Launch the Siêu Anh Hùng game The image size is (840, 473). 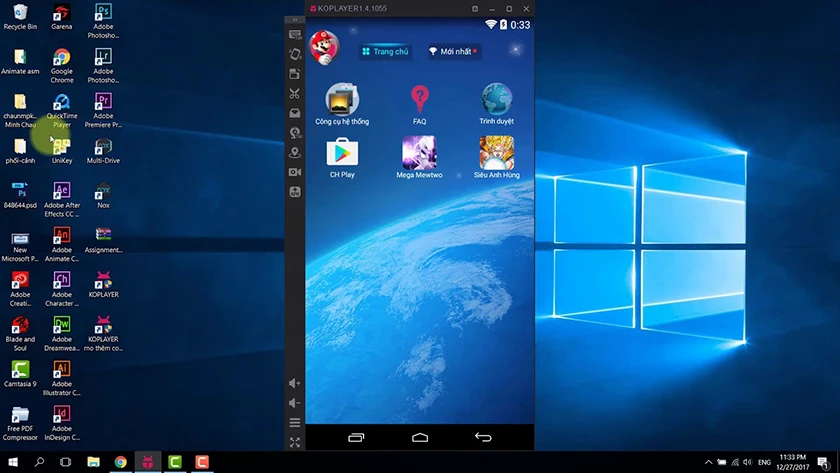click(496, 158)
